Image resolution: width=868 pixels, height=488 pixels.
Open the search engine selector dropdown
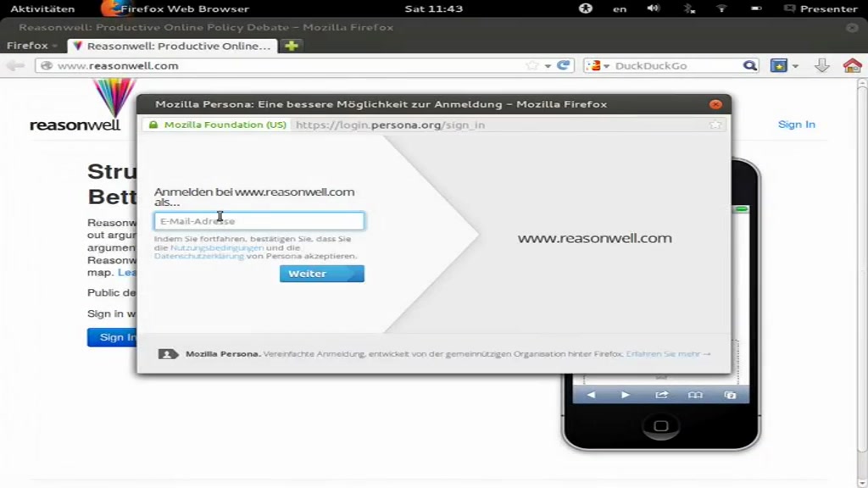coord(598,66)
